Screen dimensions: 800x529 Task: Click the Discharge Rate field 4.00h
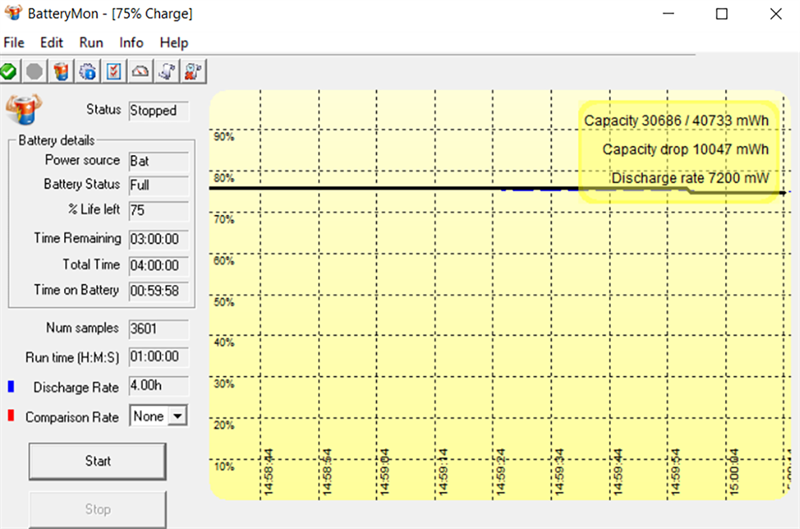(x=158, y=386)
